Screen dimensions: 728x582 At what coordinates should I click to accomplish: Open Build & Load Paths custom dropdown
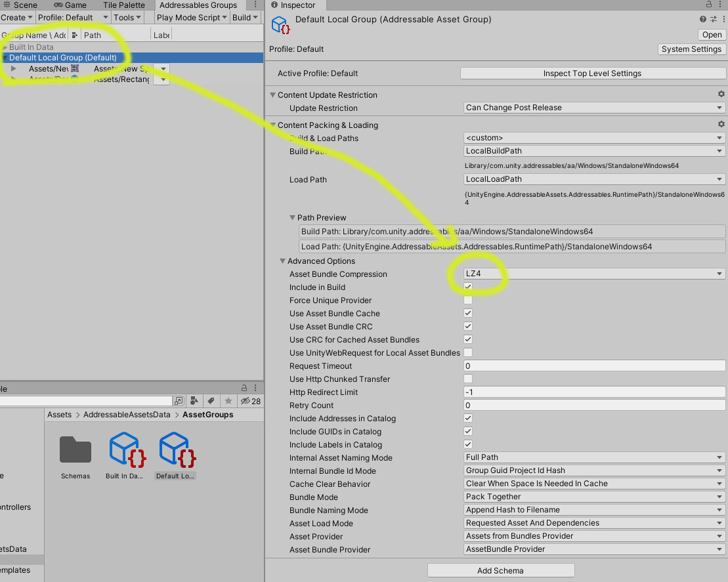pyautogui.click(x=594, y=138)
